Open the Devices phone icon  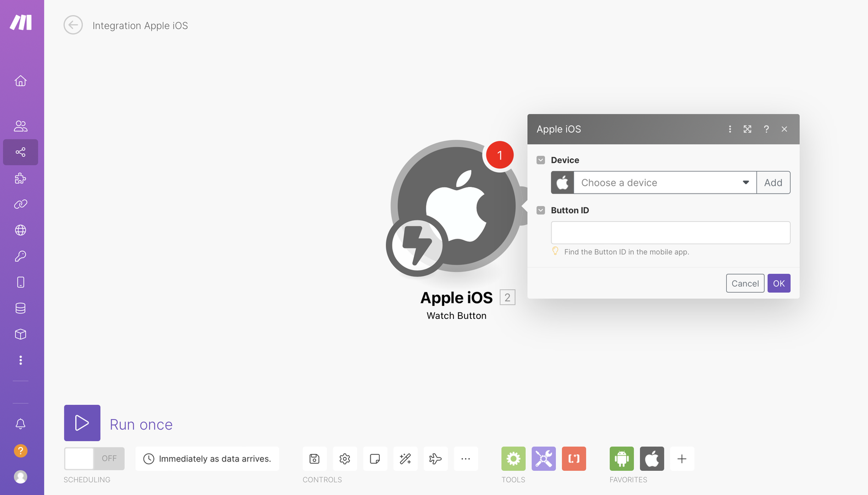click(x=20, y=282)
